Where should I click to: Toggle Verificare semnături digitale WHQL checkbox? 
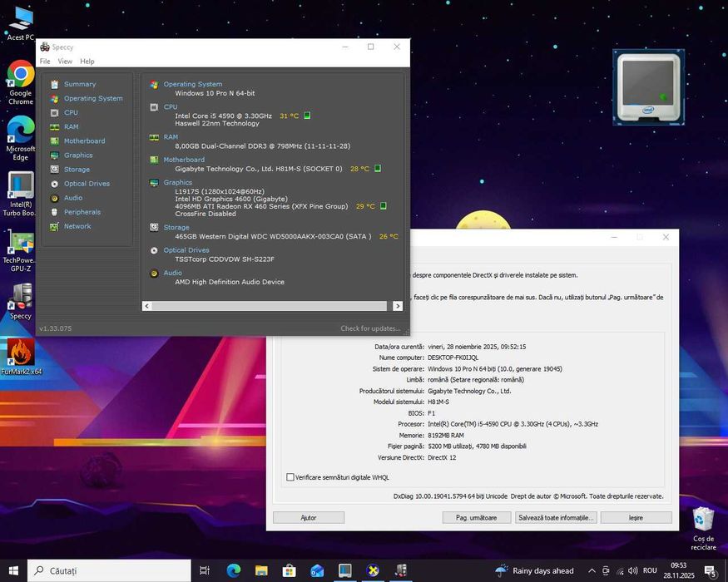[x=290, y=477]
